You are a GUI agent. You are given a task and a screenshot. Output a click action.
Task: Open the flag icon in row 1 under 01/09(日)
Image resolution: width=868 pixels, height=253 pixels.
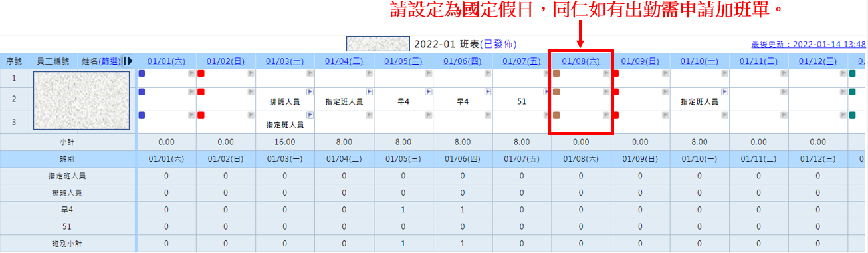665,73
